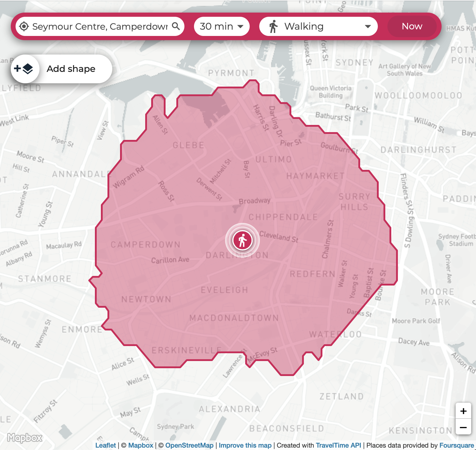Image resolution: width=476 pixels, height=450 pixels.
Task: Open the Leaflet attribution link
Action: 105,445
